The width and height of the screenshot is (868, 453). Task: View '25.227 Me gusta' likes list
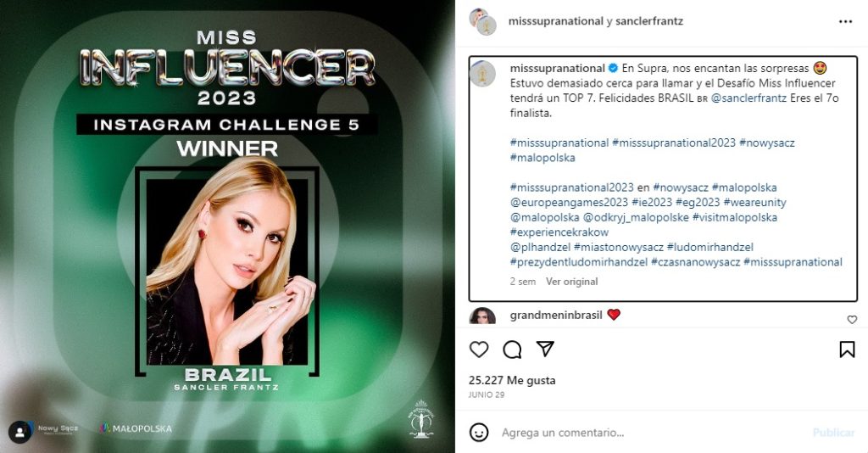tap(512, 380)
